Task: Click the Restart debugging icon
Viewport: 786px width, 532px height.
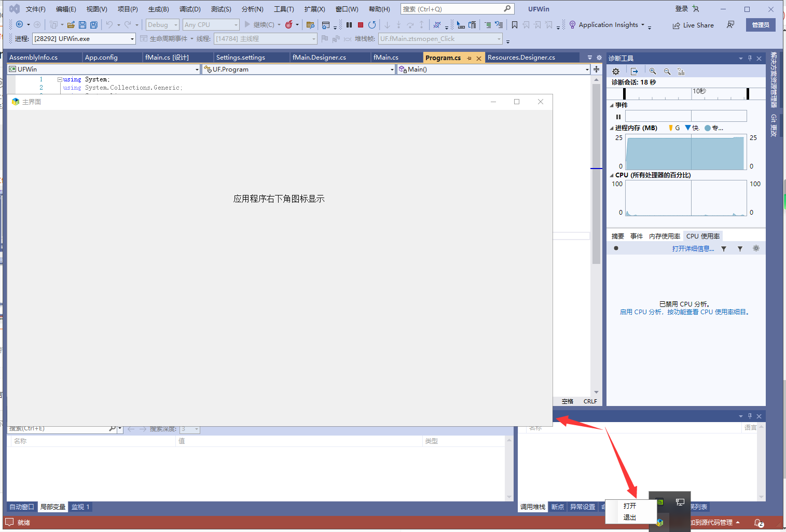Action: pos(372,25)
